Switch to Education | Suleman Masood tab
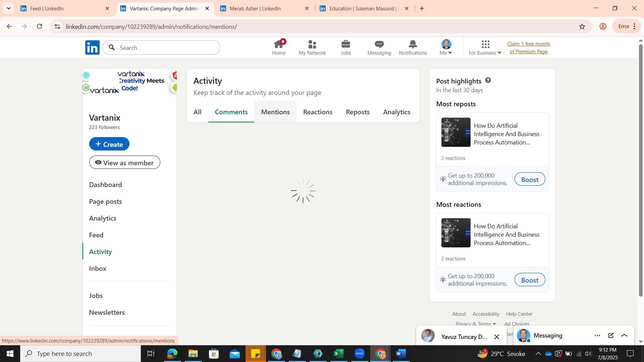This screenshot has width=644, height=362. (x=363, y=8)
